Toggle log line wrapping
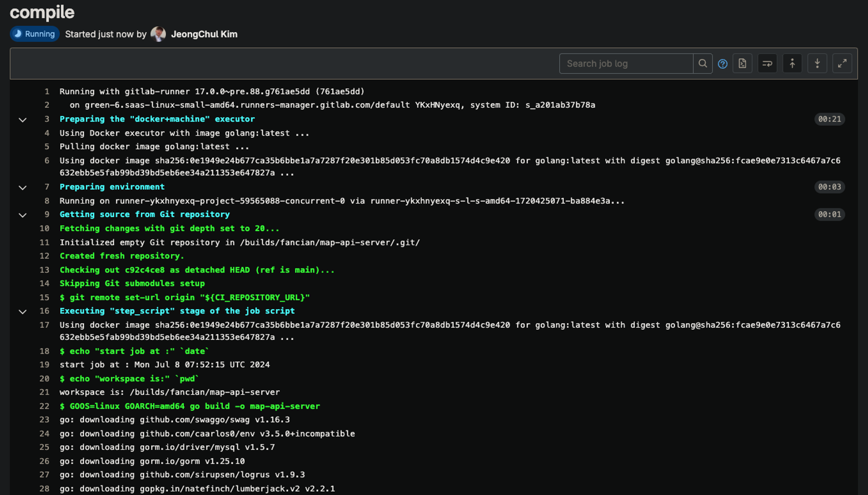This screenshot has height=495, width=868. pos(767,64)
